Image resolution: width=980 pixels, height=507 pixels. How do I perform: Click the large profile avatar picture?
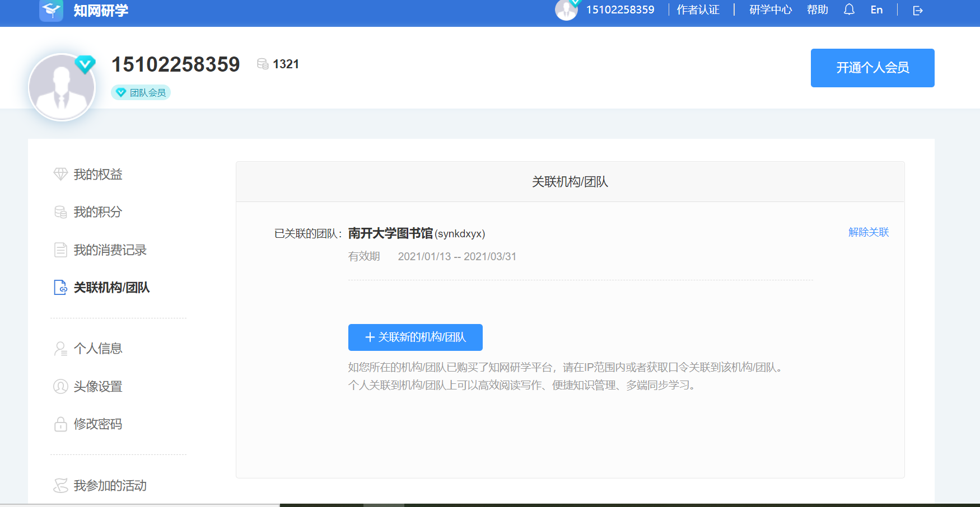click(x=62, y=87)
